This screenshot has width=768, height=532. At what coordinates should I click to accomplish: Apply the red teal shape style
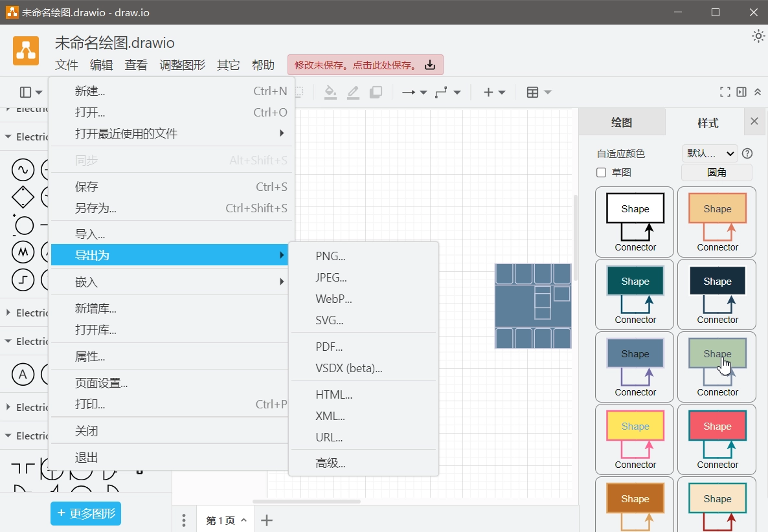pyautogui.click(x=717, y=439)
